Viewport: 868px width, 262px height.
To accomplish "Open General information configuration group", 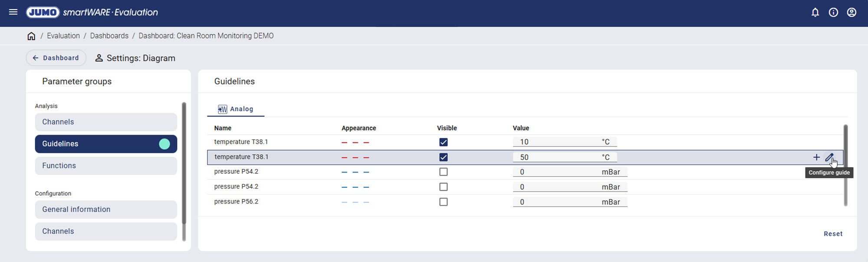I will pyautogui.click(x=106, y=209).
